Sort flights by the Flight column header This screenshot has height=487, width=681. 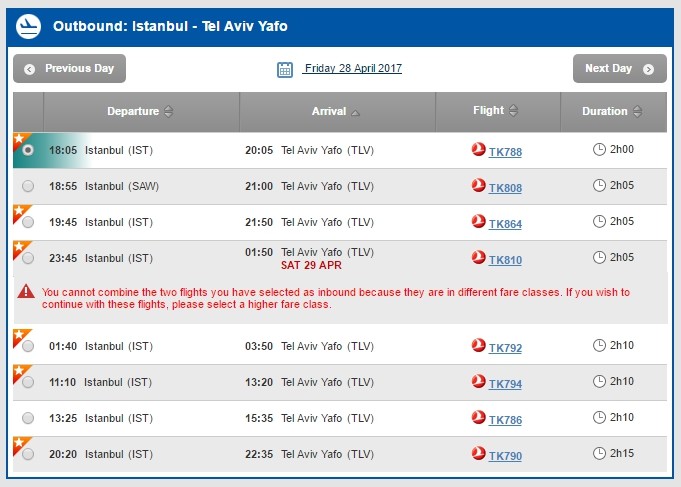click(496, 111)
